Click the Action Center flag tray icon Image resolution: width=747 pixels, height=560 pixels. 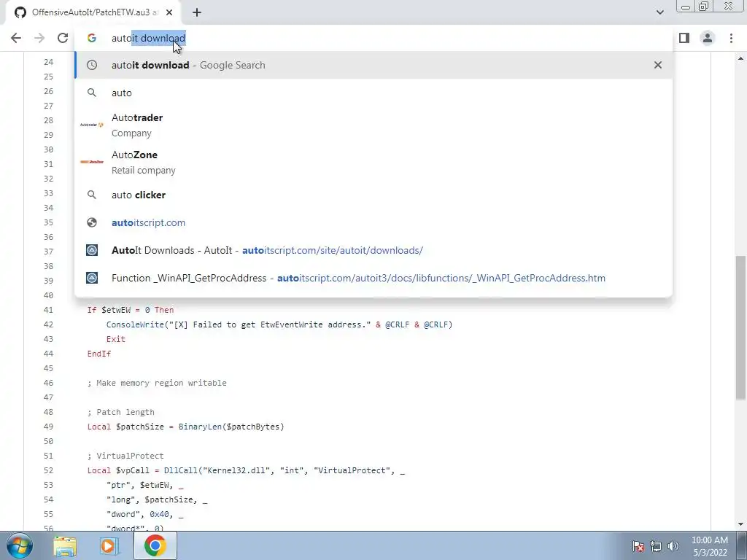point(638,546)
